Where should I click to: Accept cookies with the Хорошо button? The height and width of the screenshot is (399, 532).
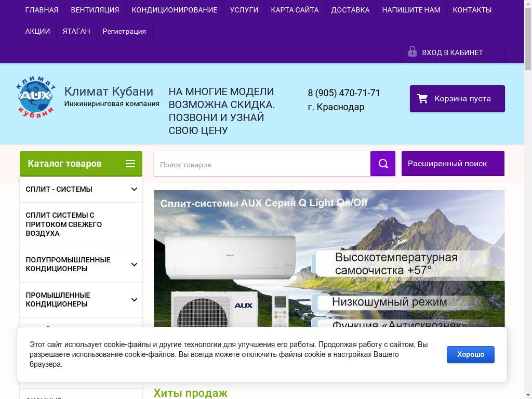[x=470, y=354]
